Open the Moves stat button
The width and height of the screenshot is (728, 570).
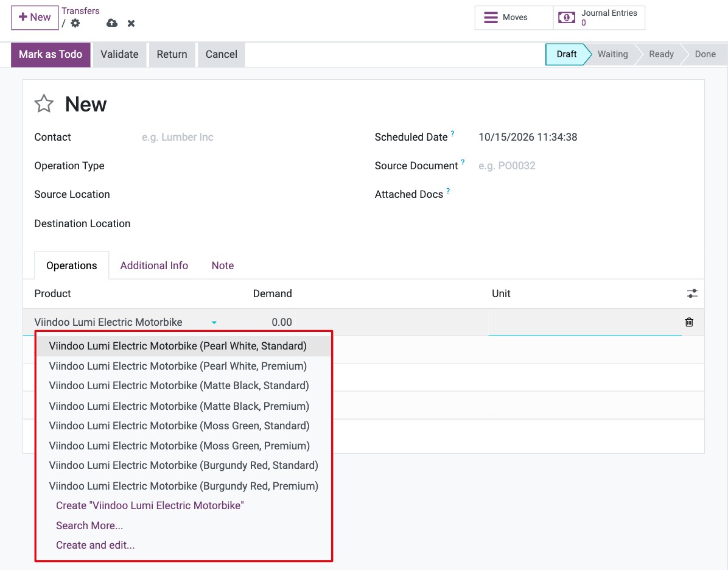click(x=514, y=18)
